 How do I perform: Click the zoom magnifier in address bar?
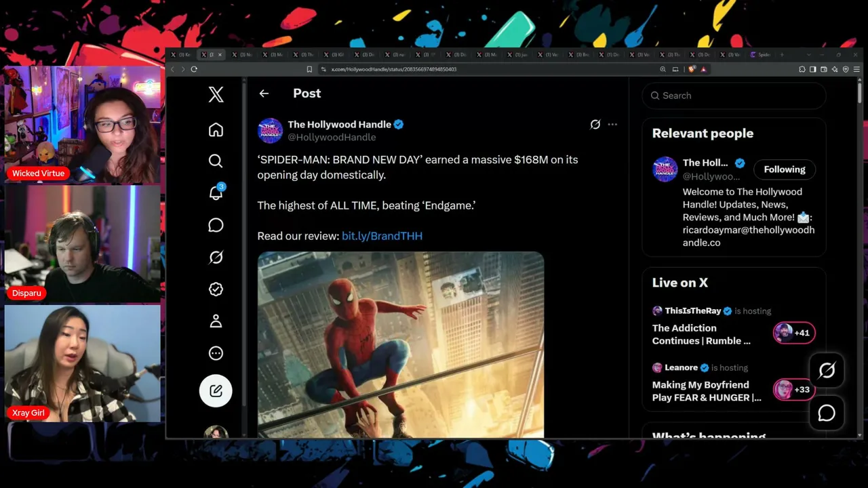(663, 69)
